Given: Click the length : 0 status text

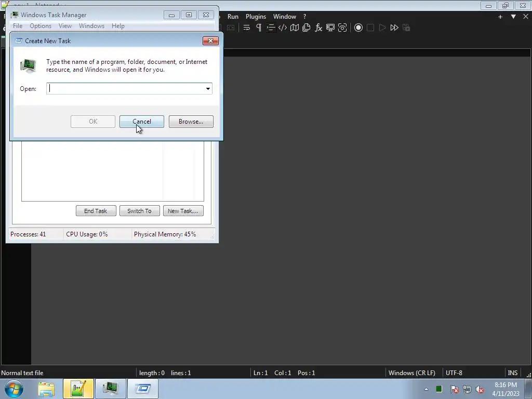Looking at the screenshot, I should pyautogui.click(x=152, y=373).
